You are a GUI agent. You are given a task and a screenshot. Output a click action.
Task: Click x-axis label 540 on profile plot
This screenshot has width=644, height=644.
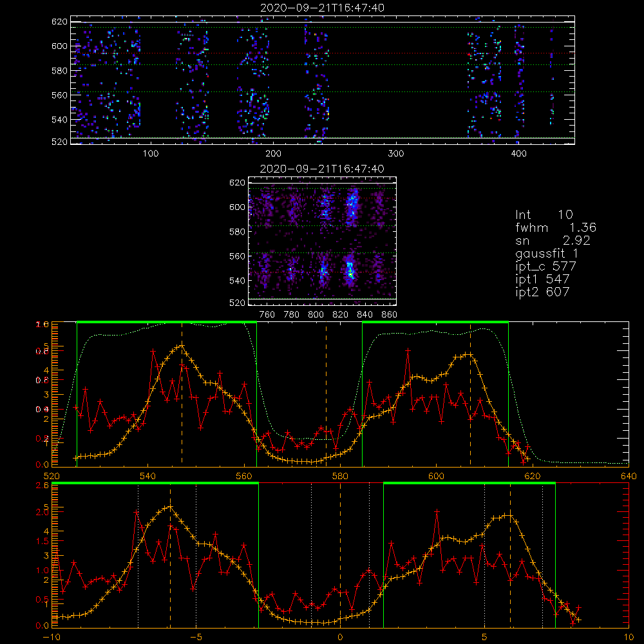(147, 476)
